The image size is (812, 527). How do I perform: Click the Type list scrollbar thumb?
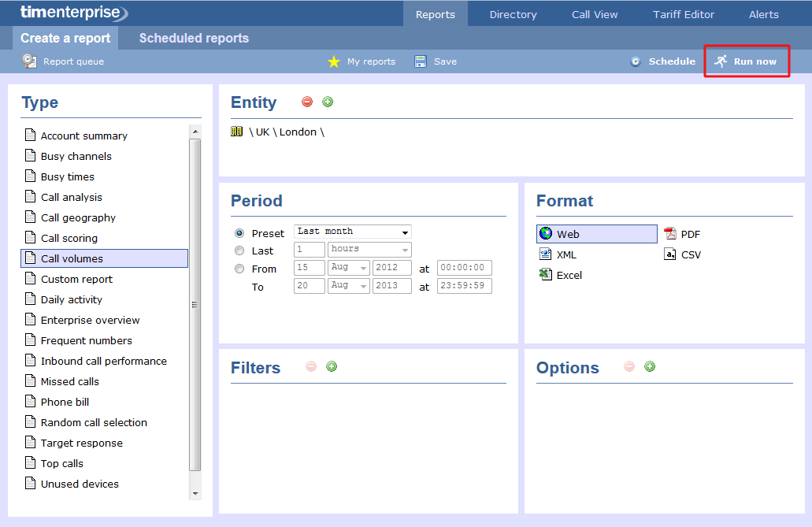(x=195, y=305)
